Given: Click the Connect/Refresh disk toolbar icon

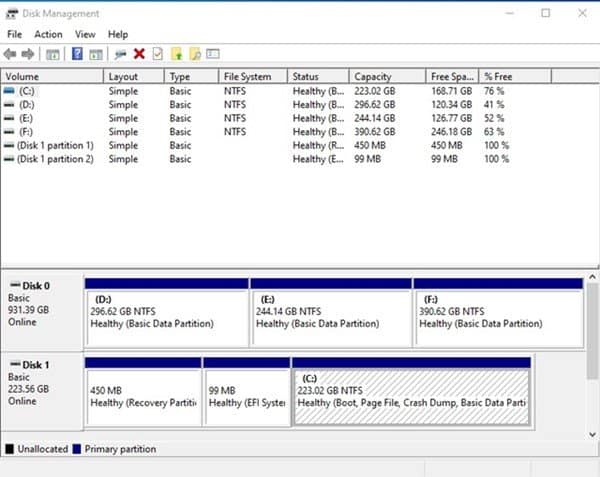Looking at the screenshot, I should (120, 54).
